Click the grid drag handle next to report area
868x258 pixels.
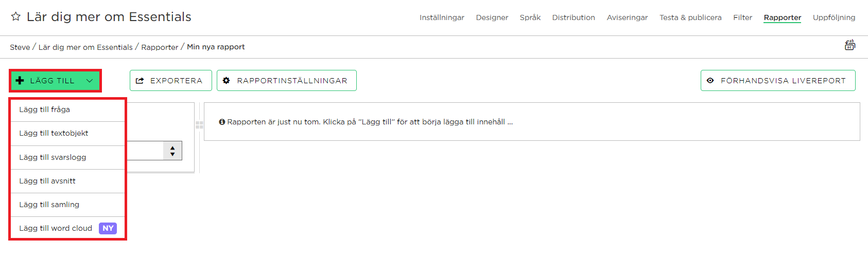[x=199, y=125]
